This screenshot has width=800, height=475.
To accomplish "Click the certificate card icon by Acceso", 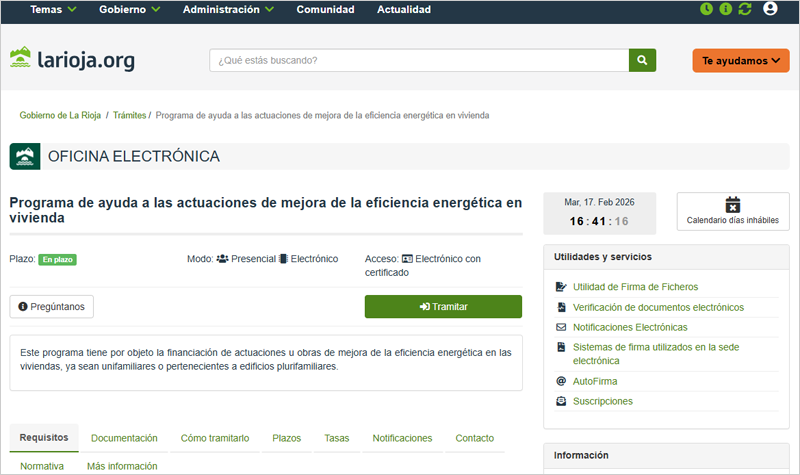I will 407,259.
